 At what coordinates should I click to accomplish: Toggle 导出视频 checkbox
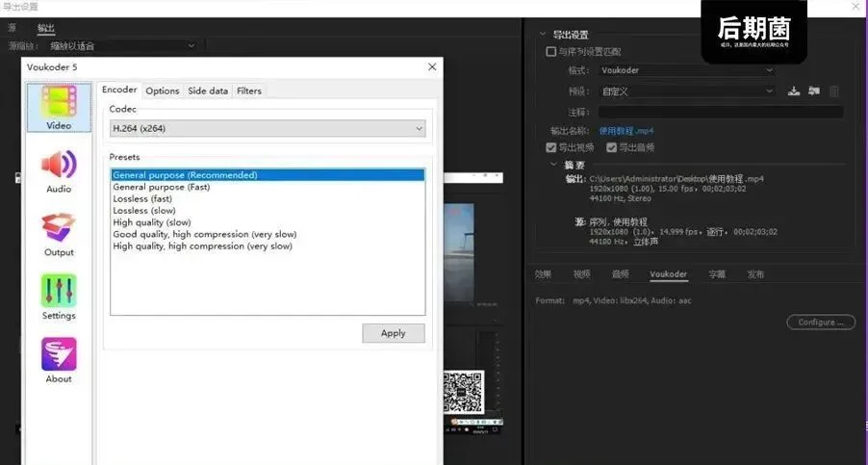pyautogui.click(x=550, y=147)
